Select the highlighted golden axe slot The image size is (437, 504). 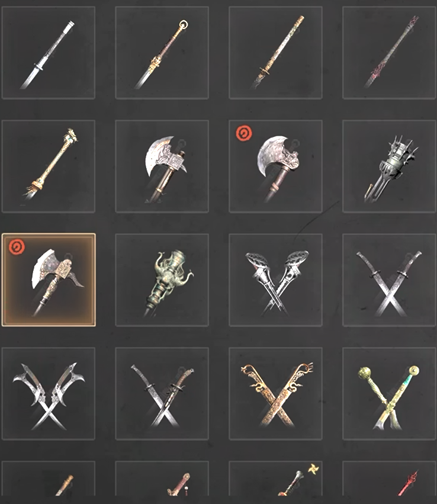click(x=49, y=280)
